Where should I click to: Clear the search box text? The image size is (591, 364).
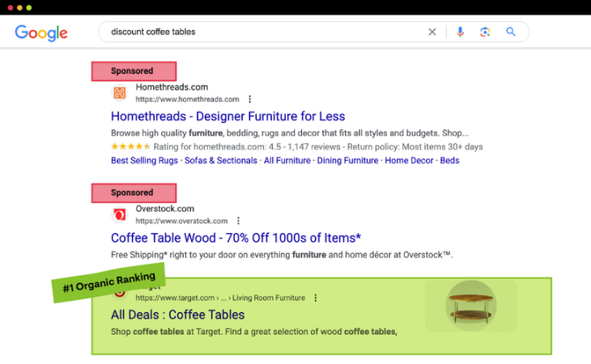coord(432,32)
